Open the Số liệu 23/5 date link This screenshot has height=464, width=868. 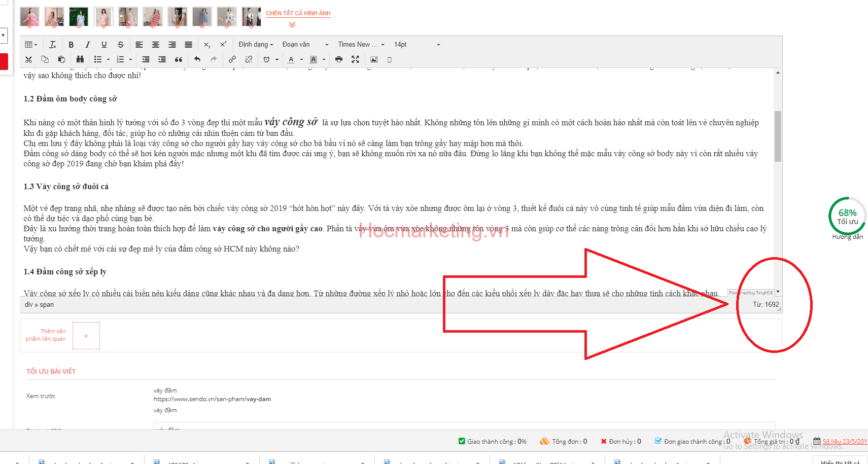[844, 442]
